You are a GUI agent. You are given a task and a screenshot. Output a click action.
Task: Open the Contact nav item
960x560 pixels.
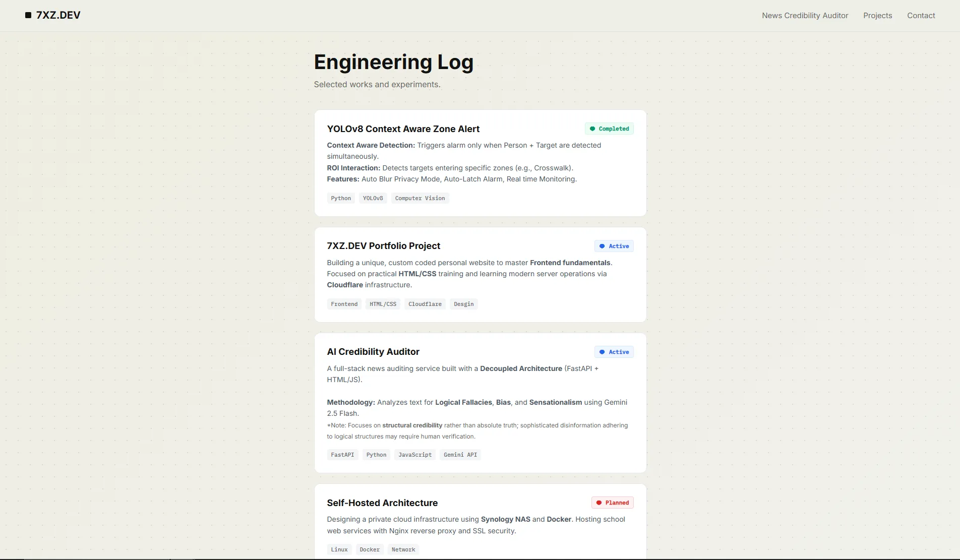(x=921, y=16)
